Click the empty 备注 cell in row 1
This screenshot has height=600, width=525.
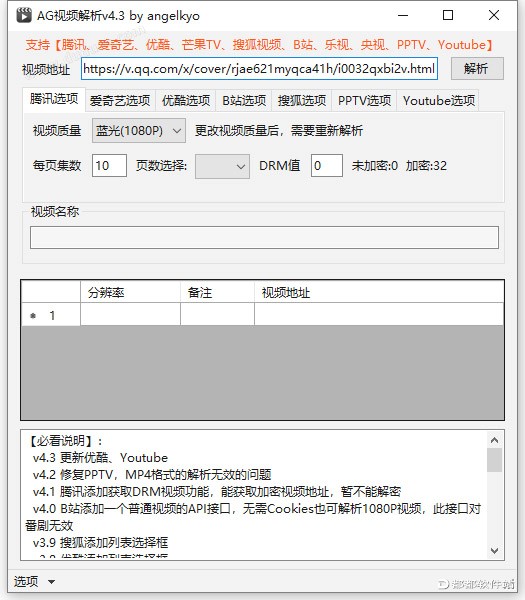pos(217,315)
